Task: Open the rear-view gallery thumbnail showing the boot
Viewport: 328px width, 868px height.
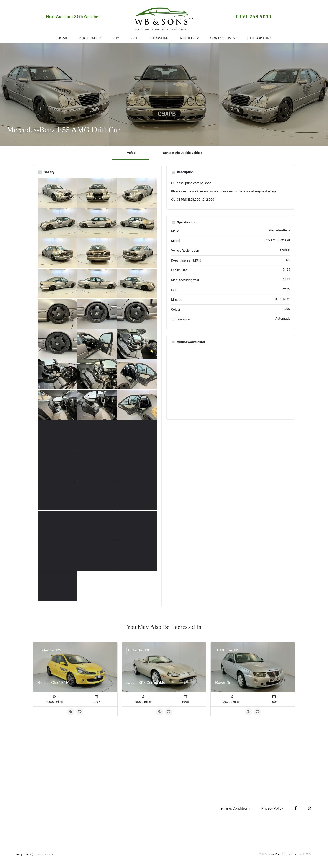Action: pyautogui.click(x=97, y=253)
